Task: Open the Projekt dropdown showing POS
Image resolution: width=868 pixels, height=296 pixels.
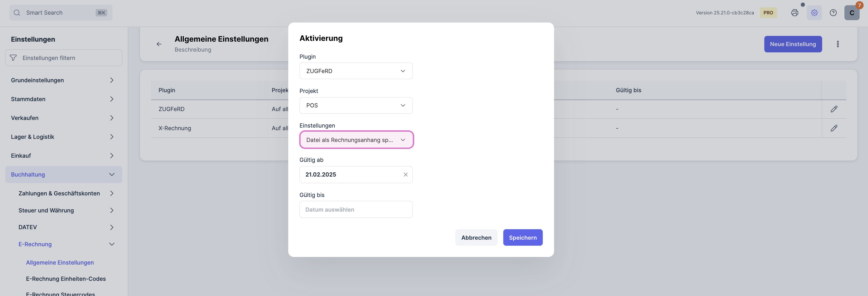Action: (x=356, y=105)
